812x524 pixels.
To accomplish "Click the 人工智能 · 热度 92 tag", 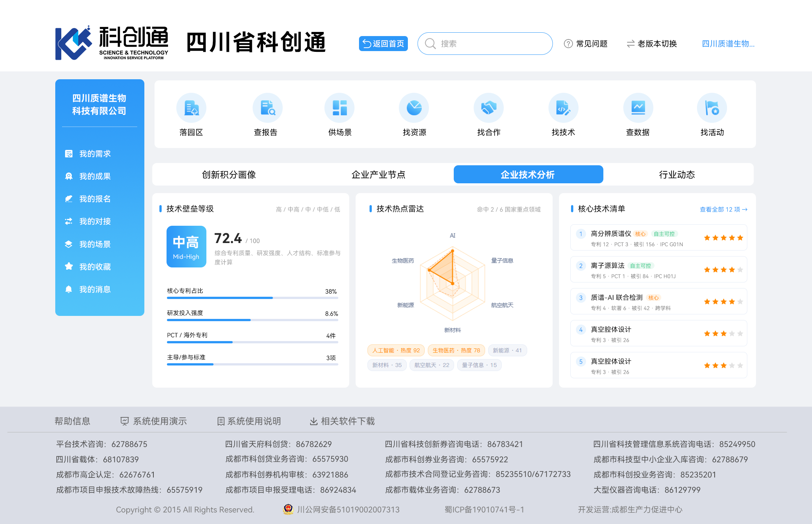I will coord(396,350).
